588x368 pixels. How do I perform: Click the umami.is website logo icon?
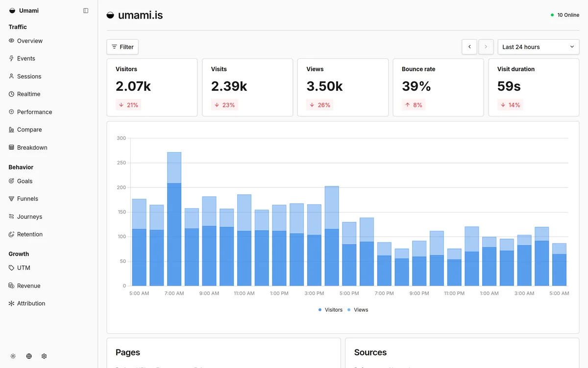click(x=110, y=15)
